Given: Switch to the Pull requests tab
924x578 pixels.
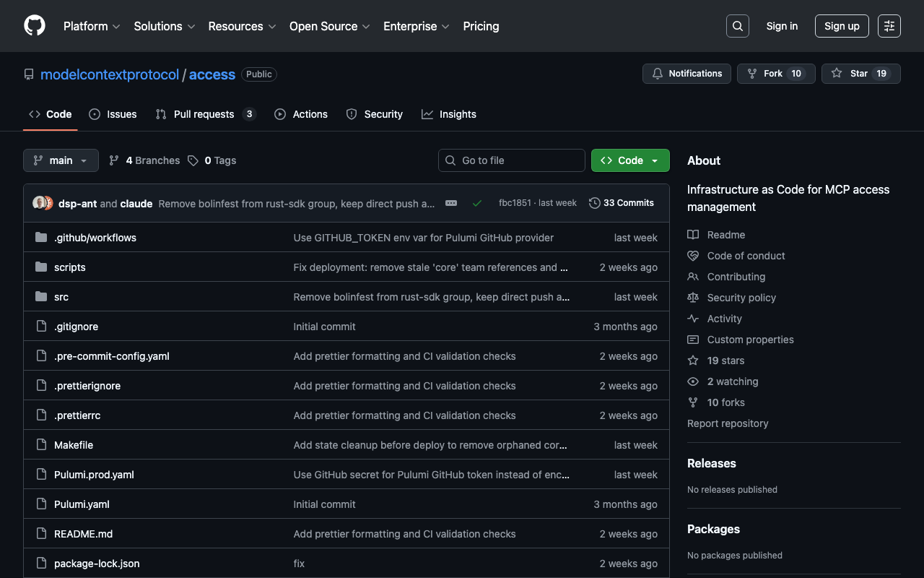Looking at the screenshot, I should pyautogui.click(x=205, y=114).
